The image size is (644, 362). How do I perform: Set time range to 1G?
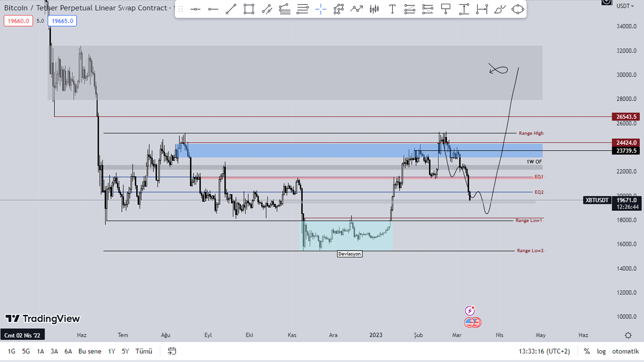(x=11, y=351)
